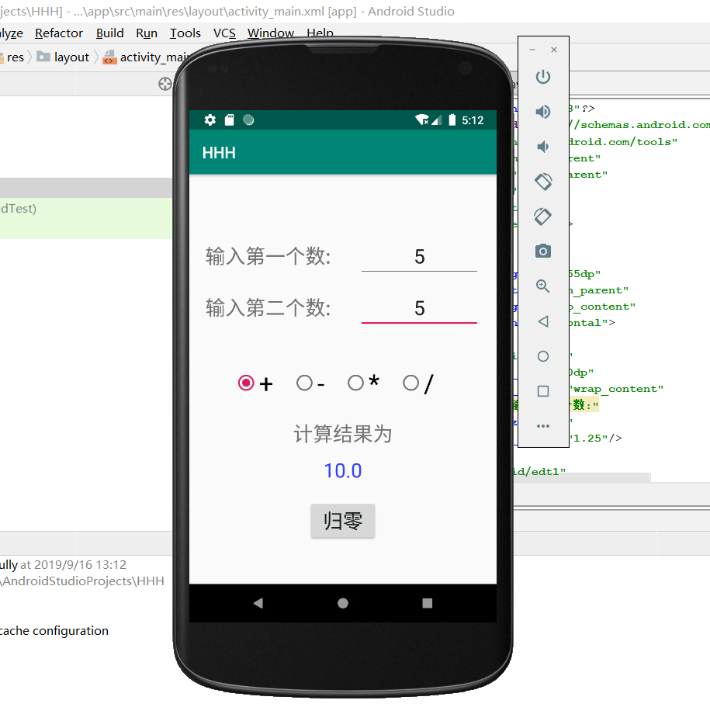Select the multiply (*) radio button
710x728 pixels.
click(x=356, y=383)
